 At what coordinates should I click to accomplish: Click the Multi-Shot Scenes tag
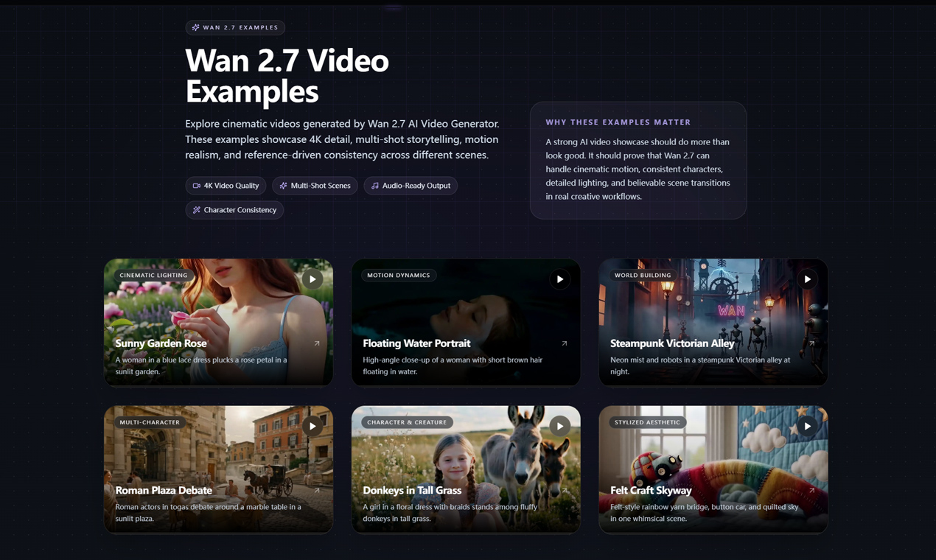[315, 186]
